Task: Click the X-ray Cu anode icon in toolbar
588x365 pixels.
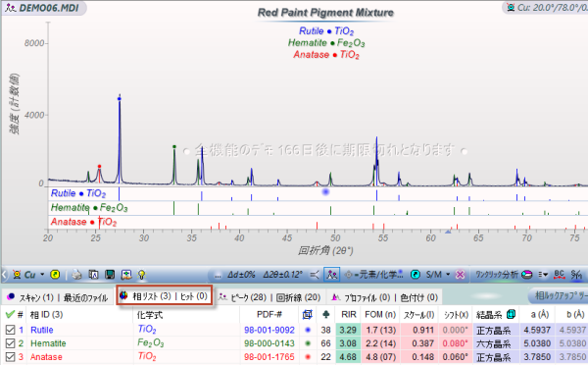Action: [17, 275]
